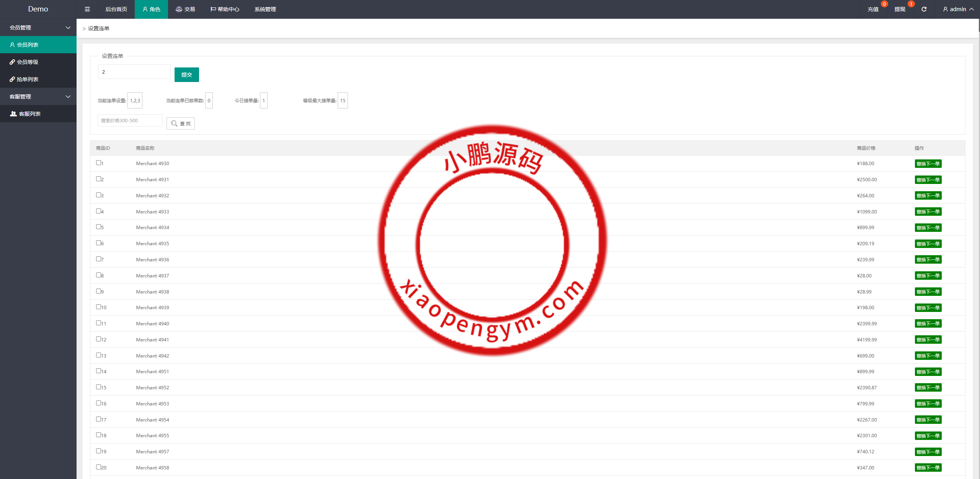Click 替换下一单 for Merchant 4931
Image resolution: width=980 pixels, height=479 pixels.
(928, 180)
